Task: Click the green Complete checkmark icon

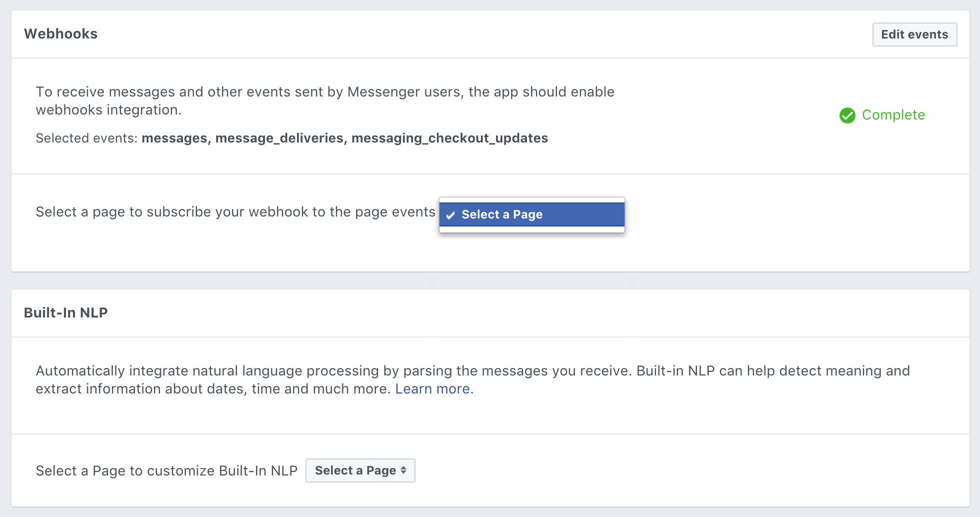Action: 847,115
